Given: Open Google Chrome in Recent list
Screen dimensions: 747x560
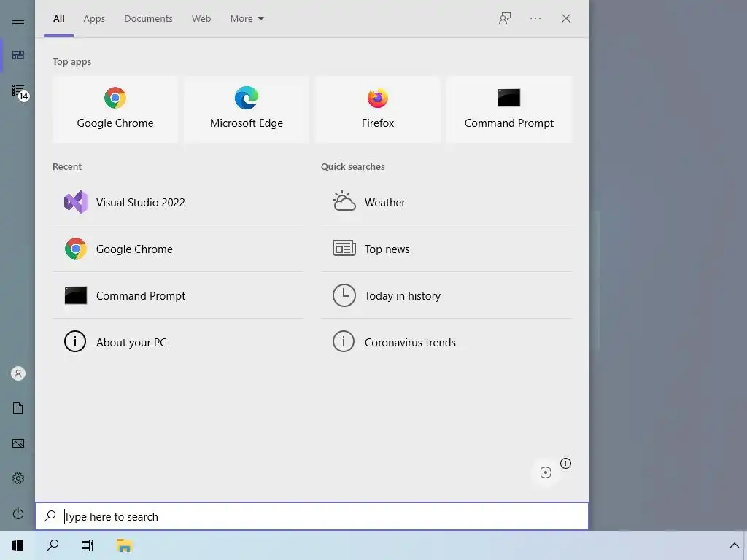Looking at the screenshot, I should click(178, 249).
